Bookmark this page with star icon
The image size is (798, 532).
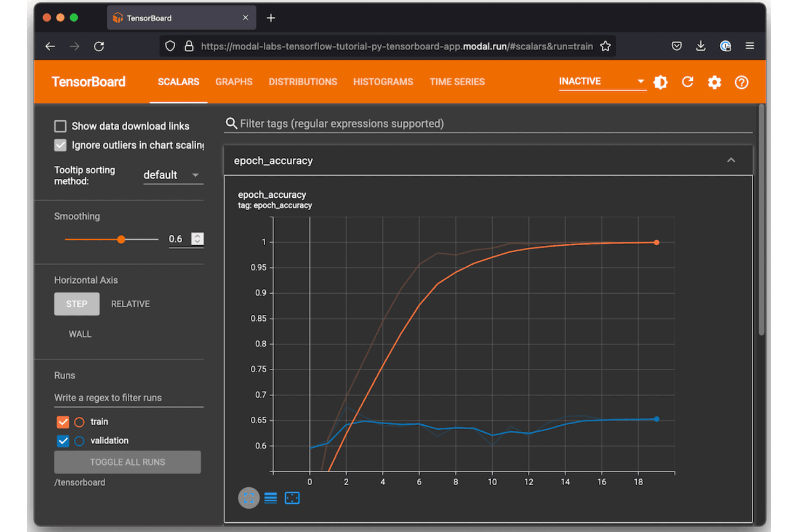[606, 46]
